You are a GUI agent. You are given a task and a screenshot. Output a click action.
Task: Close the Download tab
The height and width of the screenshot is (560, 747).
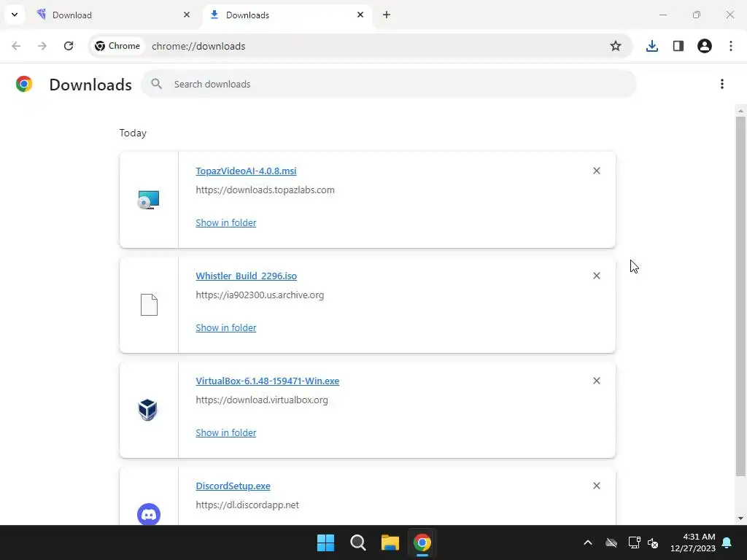tap(187, 15)
